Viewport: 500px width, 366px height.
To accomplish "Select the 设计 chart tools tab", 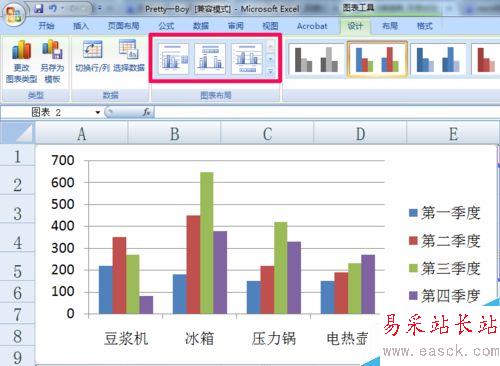I will pos(355,26).
